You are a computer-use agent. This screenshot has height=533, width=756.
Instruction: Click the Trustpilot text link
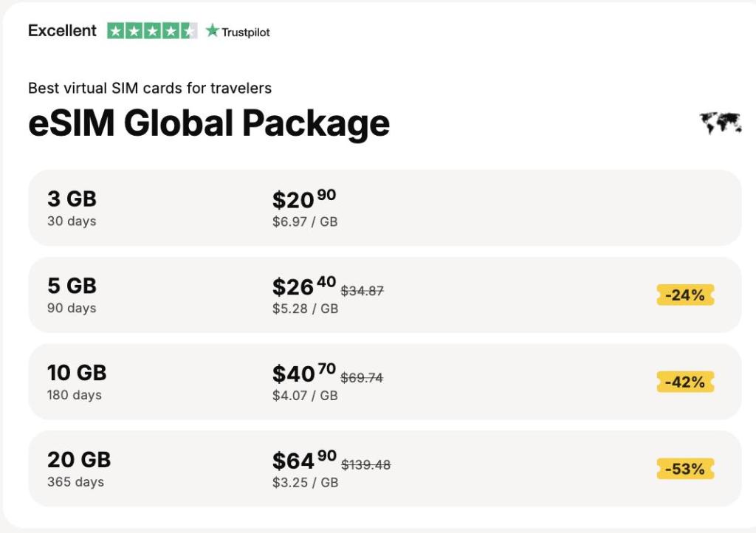(x=246, y=32)
